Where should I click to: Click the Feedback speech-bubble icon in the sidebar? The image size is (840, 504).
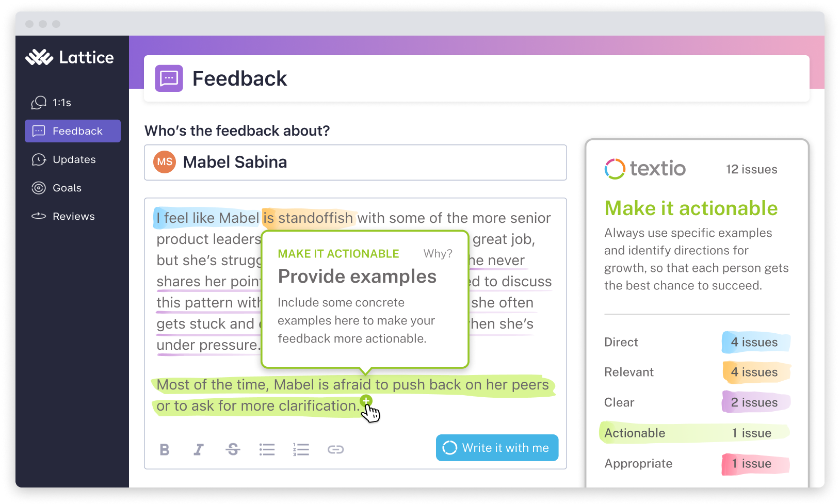click(38, 131)
